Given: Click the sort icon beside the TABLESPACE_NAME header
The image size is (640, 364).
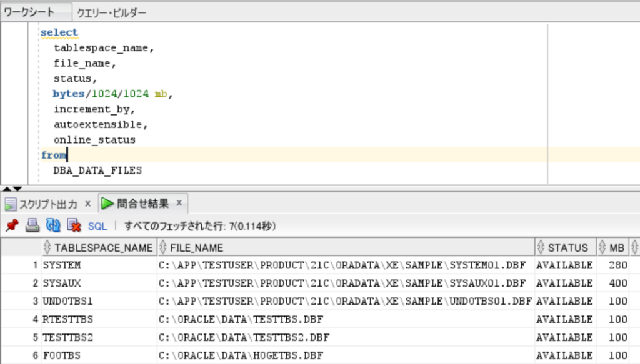Looking at the screenshot, I should (x=48, y=248).
